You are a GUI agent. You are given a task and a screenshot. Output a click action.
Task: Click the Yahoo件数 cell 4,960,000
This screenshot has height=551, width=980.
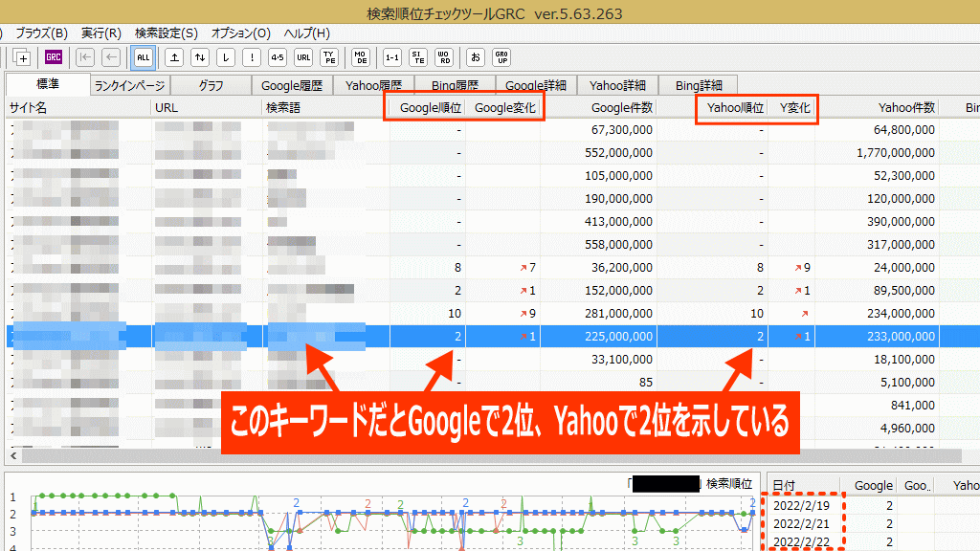click(907, 428)
